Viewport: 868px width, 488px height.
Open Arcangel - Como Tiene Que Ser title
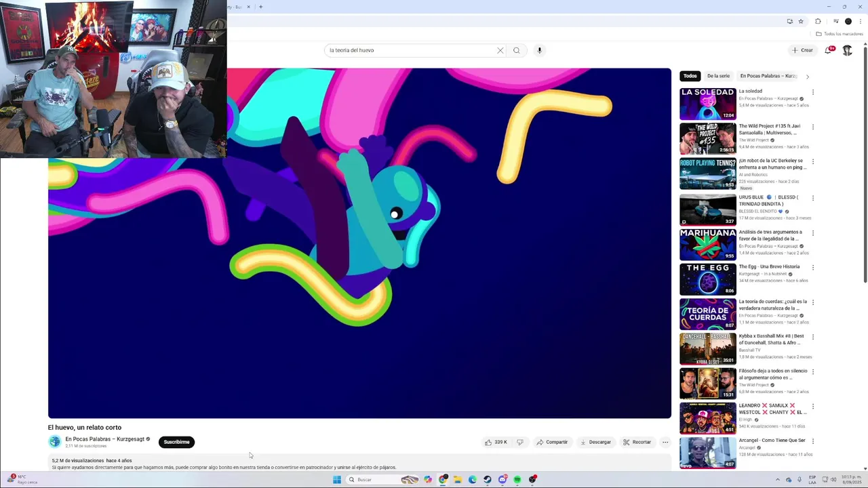(x=772, y=441)
